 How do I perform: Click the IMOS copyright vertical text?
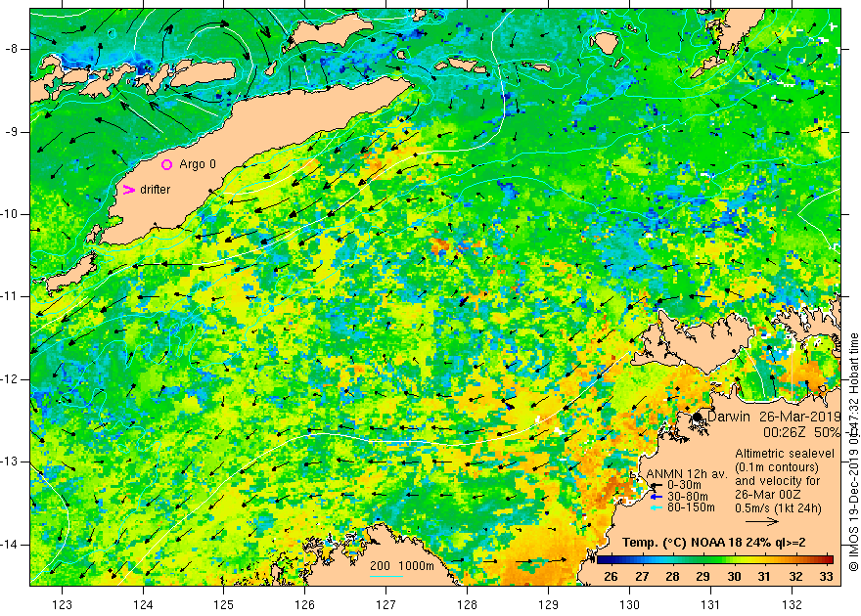pos(853,452)
